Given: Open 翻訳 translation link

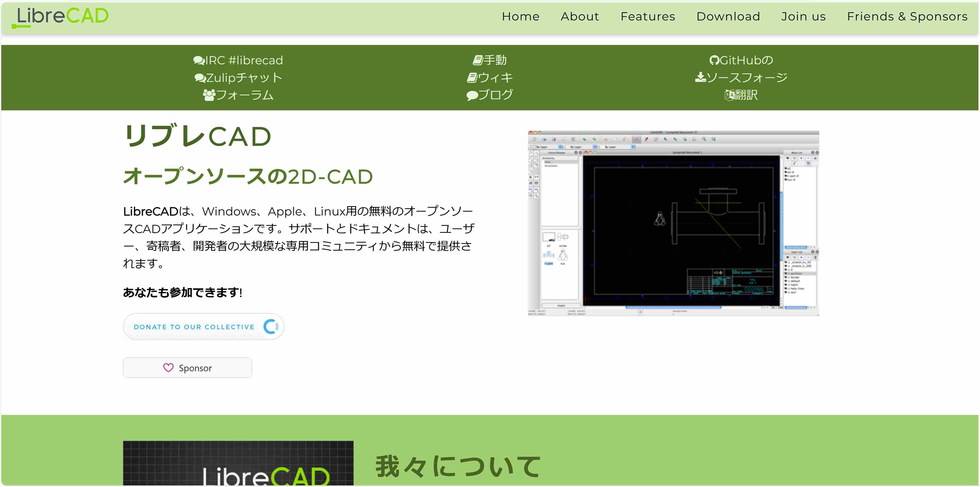Looking at the screenshot, I should [x=746, y=95].
